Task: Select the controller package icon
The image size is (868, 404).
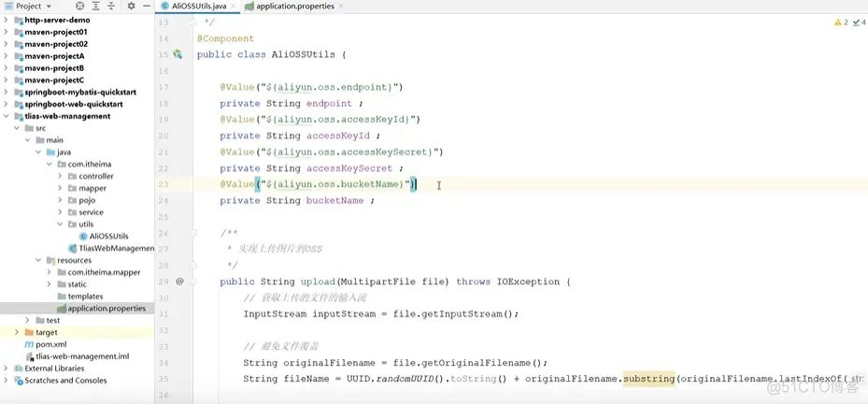Action: coord(73,176)
